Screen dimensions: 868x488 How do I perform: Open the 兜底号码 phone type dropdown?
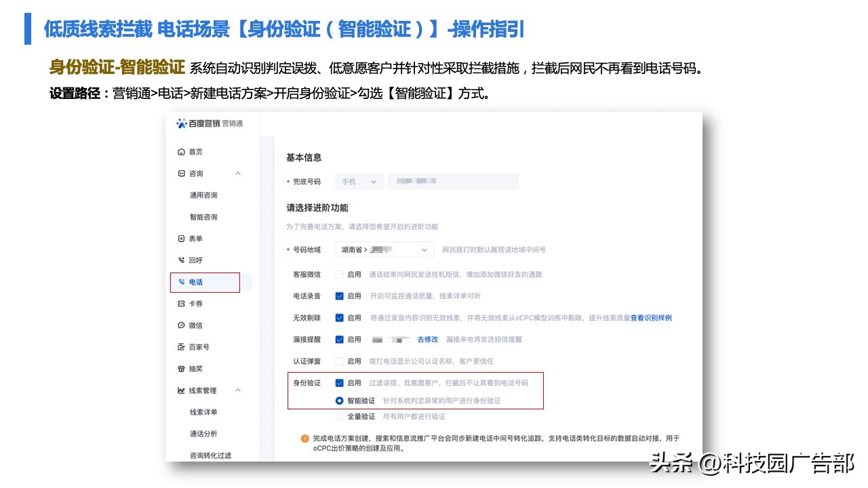tap(359, 181)
